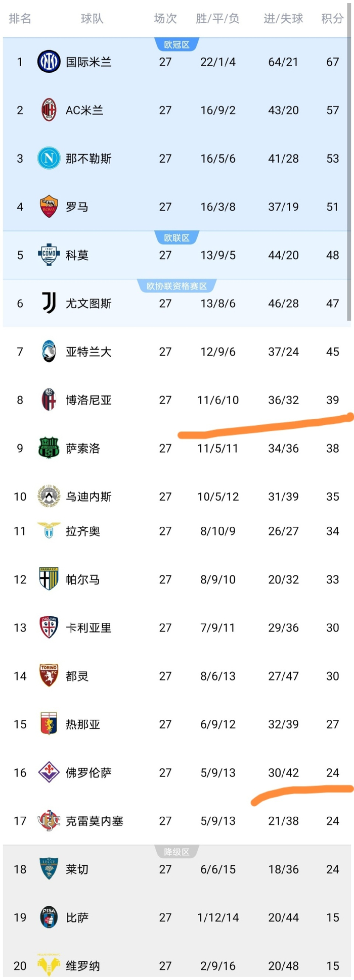Screen dimensions: 354x980
Task: Click the Atalanta club badge
Action: (x=49, y=352)
